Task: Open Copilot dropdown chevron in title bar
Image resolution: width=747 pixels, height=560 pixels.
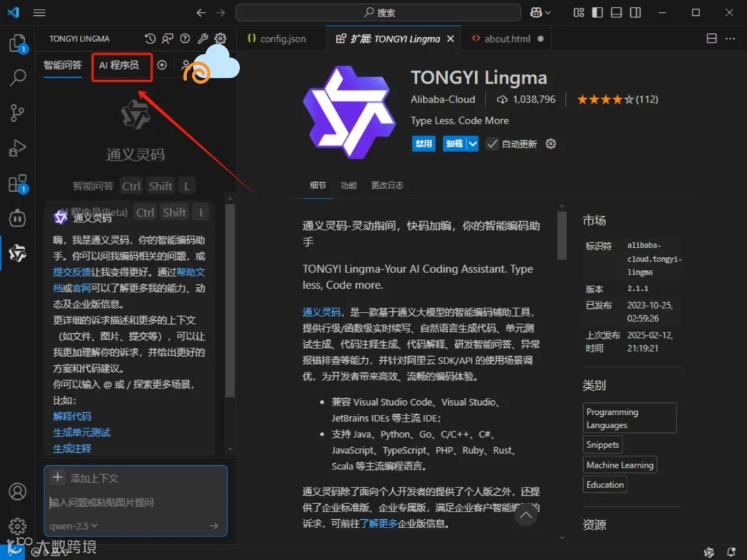Action: pos(548,13)
